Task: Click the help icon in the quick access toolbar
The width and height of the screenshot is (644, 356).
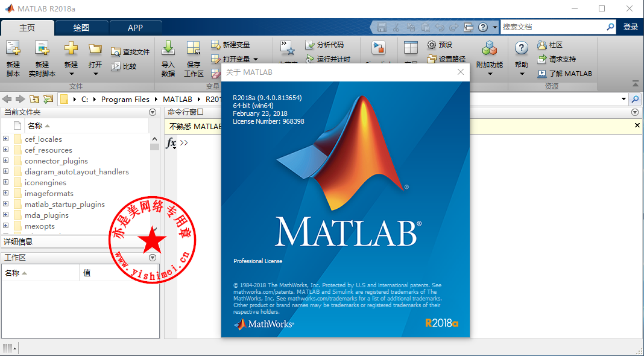Action: pos(483,28)
